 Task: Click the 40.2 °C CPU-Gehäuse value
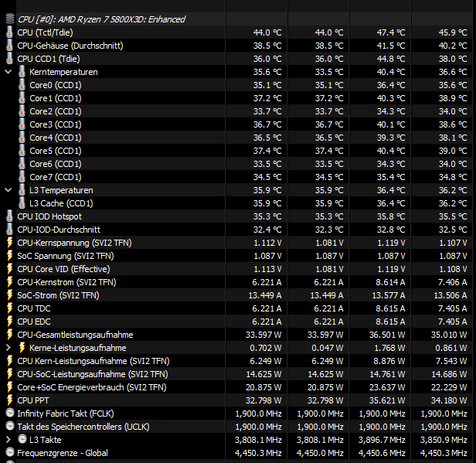[x=453, y=46]
